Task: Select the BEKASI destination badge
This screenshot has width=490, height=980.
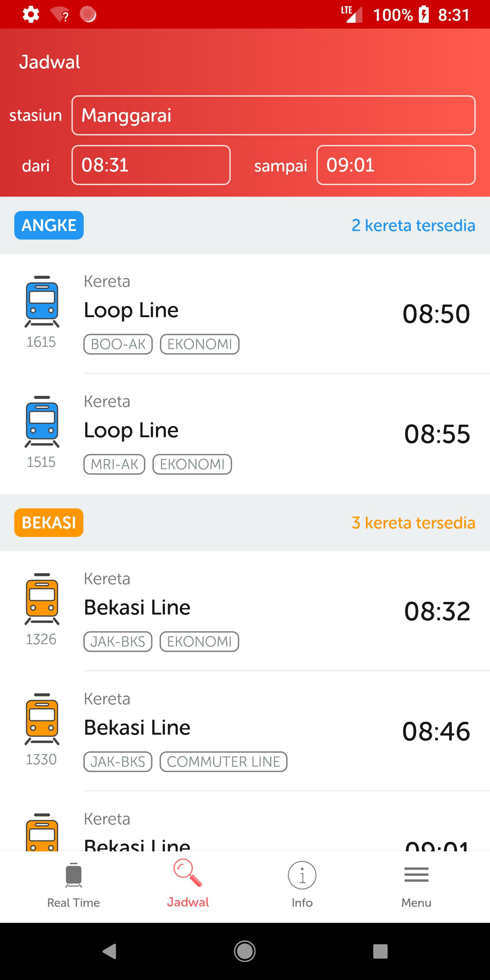Action: click(x=49, y=523)
